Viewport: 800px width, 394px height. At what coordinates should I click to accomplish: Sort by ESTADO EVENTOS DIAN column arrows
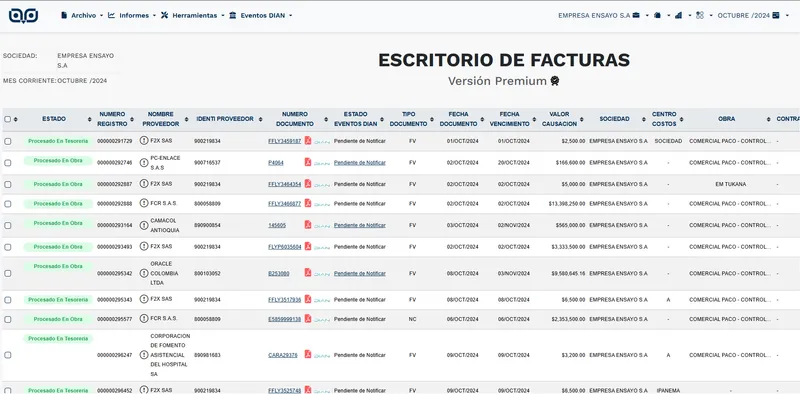coord(382,119)
